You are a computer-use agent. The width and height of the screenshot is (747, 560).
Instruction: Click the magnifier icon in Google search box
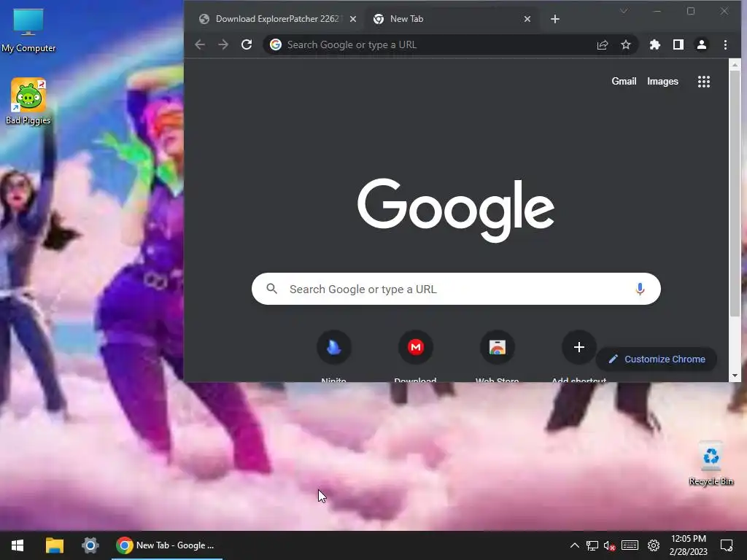[x=271, y=289]
